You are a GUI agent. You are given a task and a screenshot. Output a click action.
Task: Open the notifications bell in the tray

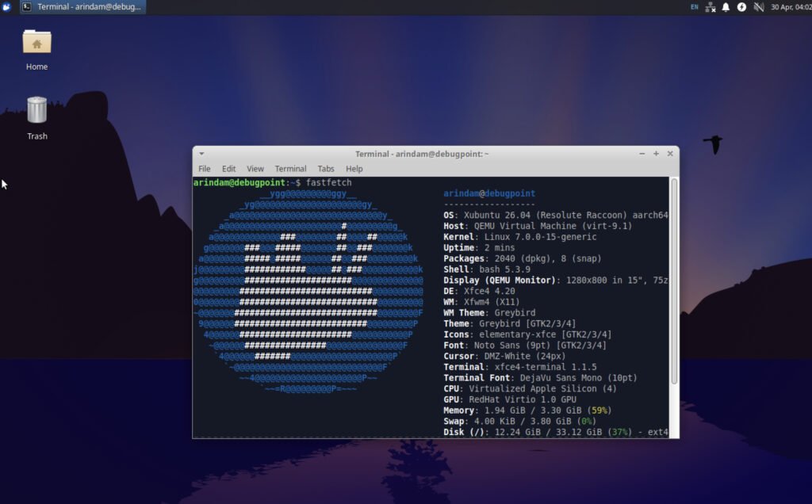(726, 6)
